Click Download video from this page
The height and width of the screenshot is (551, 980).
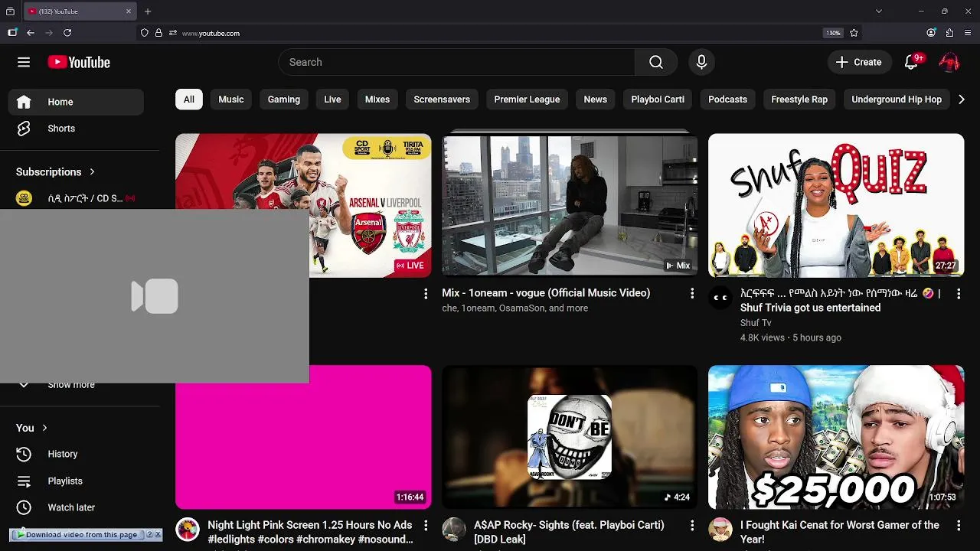77,535
